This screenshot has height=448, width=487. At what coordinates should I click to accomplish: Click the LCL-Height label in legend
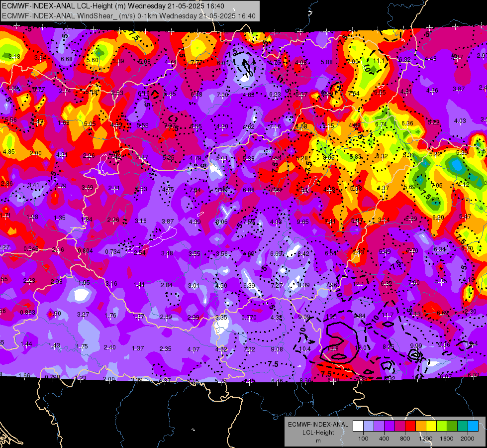[318, 433]
